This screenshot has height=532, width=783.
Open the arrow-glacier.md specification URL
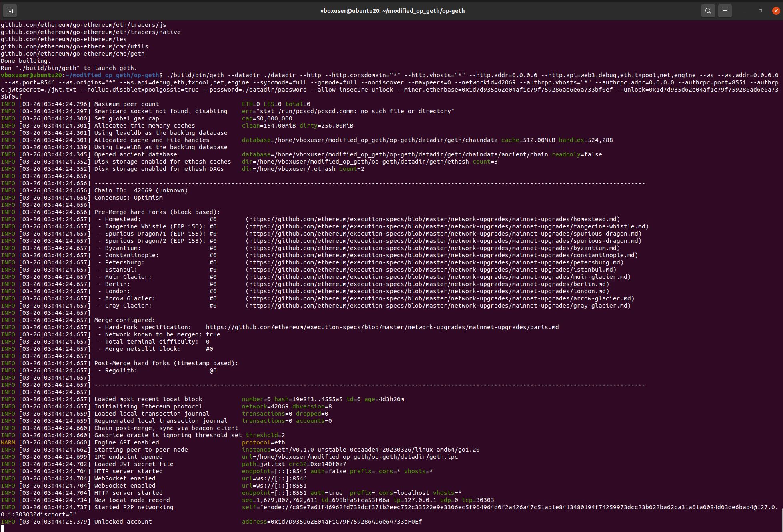click(440, 298)
